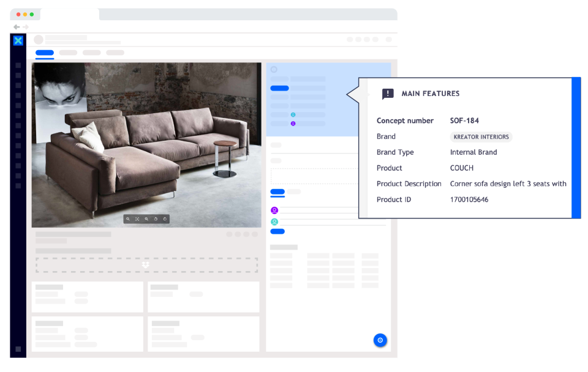This screenshot has height=372, width=588.
Task: Select the zoom out tool on the sofa image
Action: (x=146, y=219)
